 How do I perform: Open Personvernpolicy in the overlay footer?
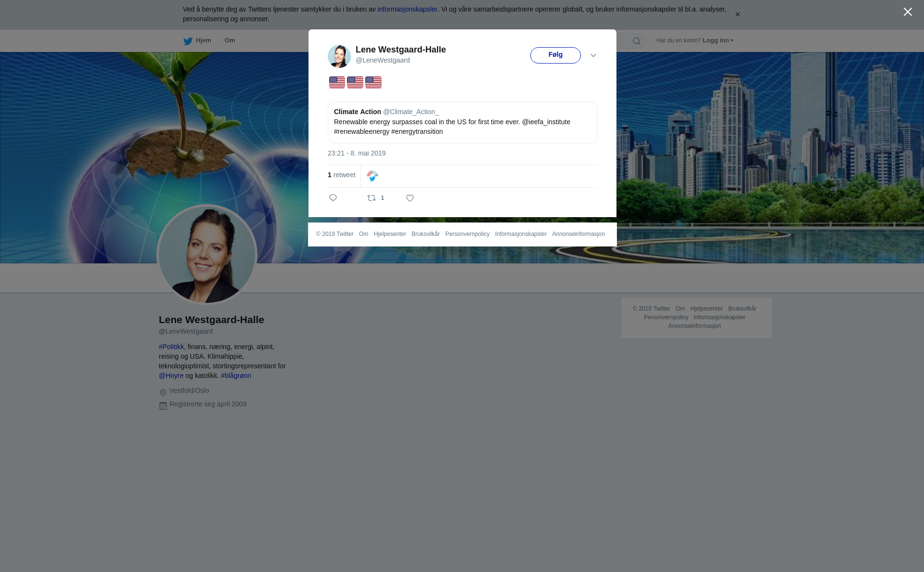[x=467, y=234]
